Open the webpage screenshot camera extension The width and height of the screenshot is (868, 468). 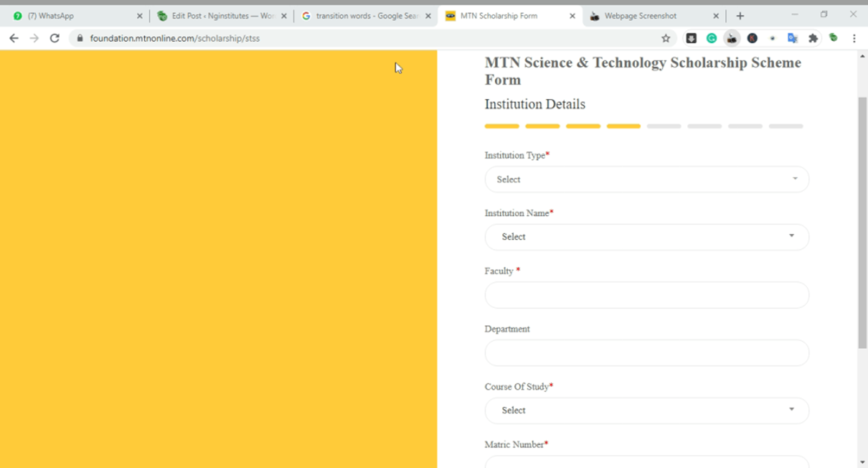pos(732,38)
